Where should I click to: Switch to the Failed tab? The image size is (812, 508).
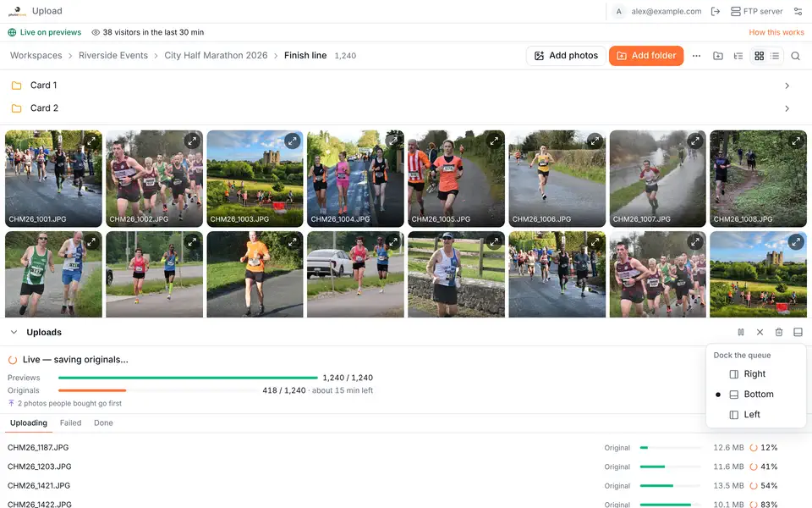[x=70, y=423]
